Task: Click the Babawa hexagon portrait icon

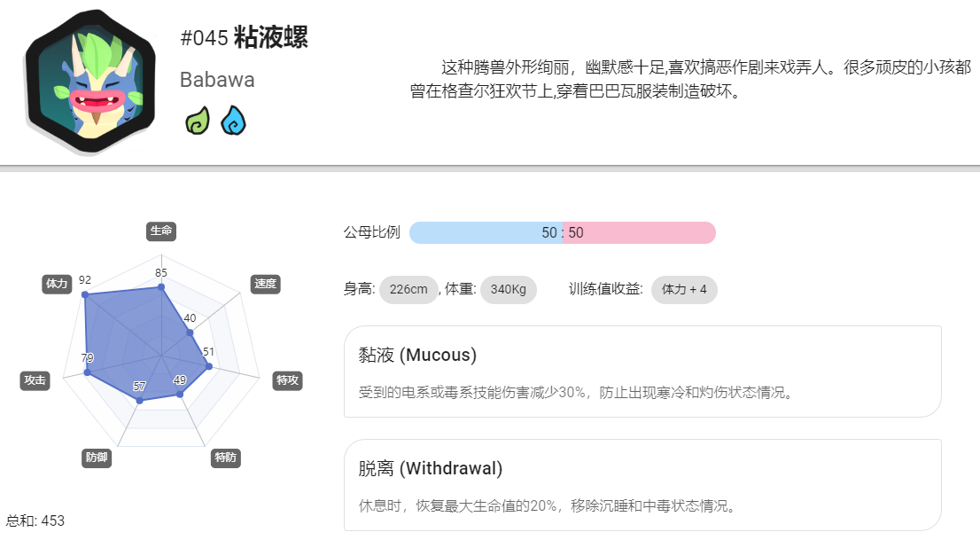Action: [x=90, y=82]
